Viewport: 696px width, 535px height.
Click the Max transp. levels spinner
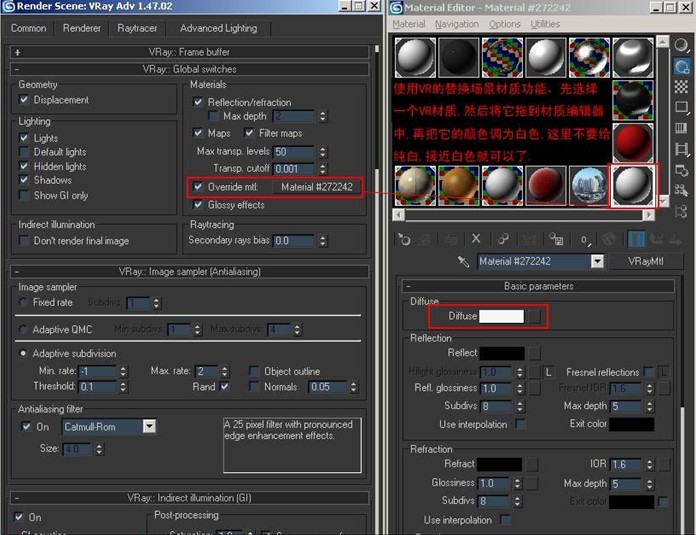click(323, 152)
